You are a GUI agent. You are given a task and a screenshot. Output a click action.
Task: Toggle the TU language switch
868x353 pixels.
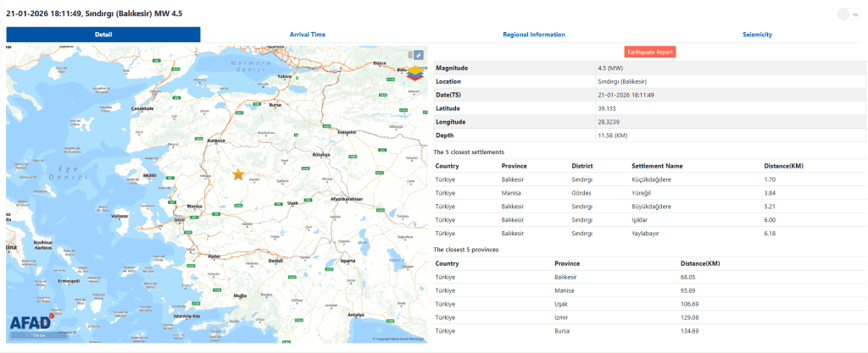(x=844, y=14)
